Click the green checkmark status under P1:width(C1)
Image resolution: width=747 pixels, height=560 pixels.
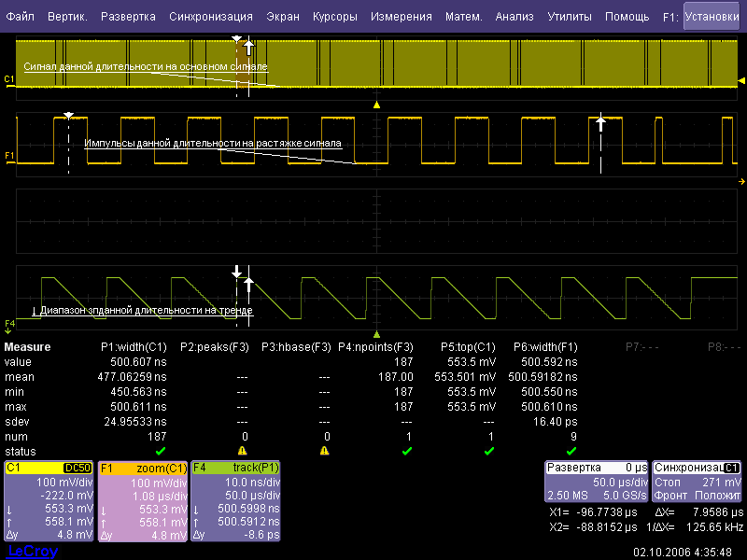pyautogui.click(x=162, y=450)
